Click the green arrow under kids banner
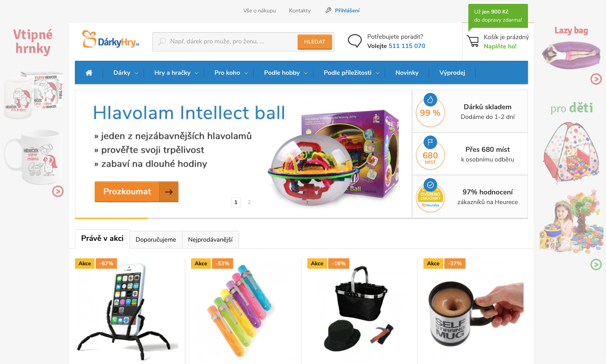The width and height of the screenshot is (606, 364). click(596, 264)
